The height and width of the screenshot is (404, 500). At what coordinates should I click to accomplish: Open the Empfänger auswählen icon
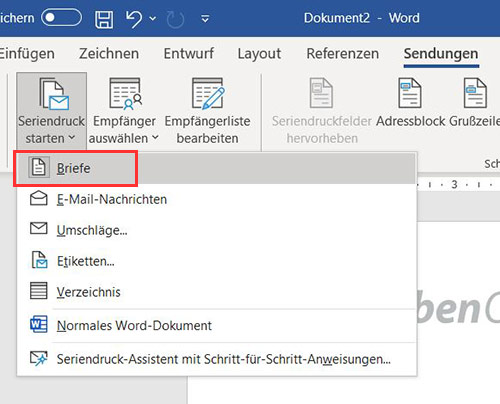click(x=126, y=94)
